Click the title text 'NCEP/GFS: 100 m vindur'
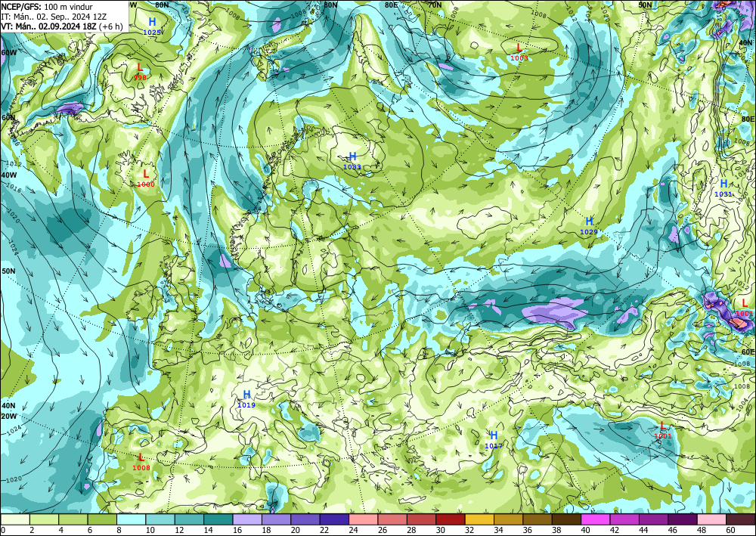The width and height of the screenshot is (756, 536). pos(47,7)
